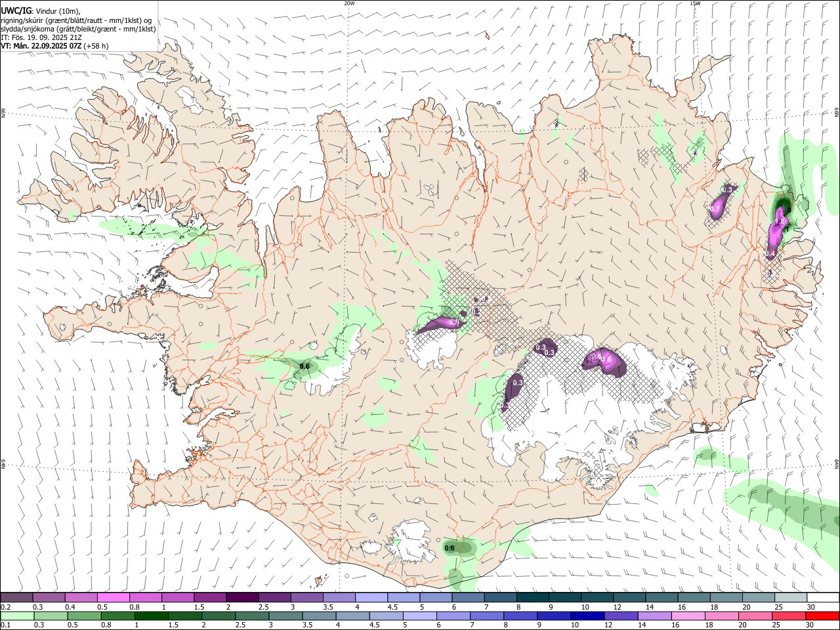Image resolution: width=840 pixels, height=630 pixels.
Task: Click the '1.8' label on the east coast patch
Action: pos(781,222)
